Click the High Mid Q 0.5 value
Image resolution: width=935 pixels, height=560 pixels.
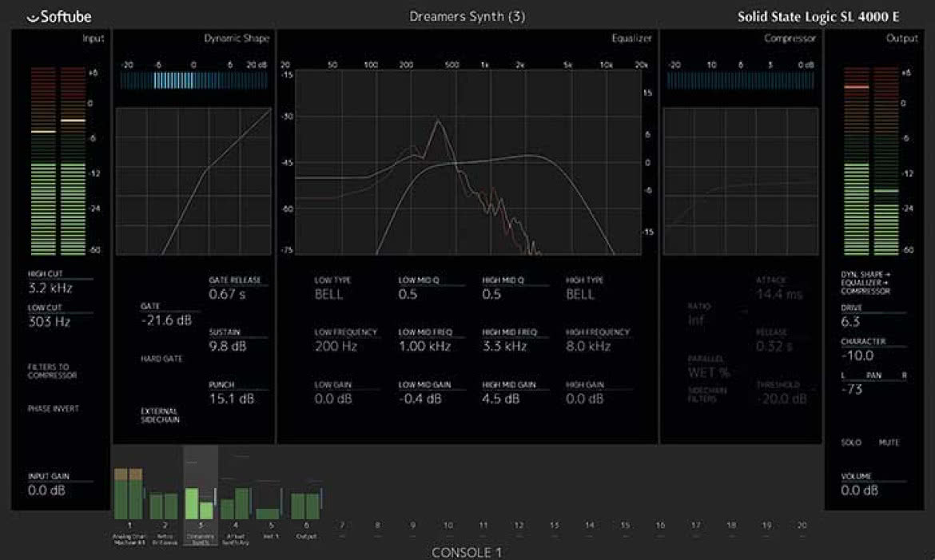(491, 294)
